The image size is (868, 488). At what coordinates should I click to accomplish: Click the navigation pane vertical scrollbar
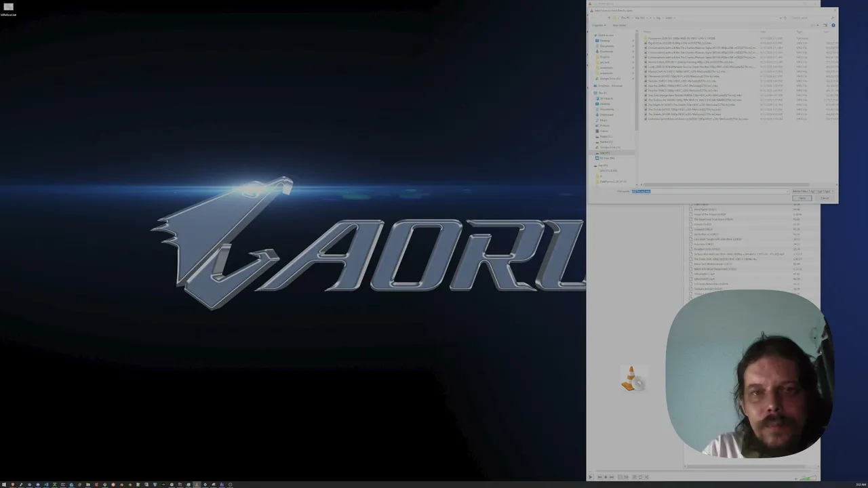pos(637,81)
